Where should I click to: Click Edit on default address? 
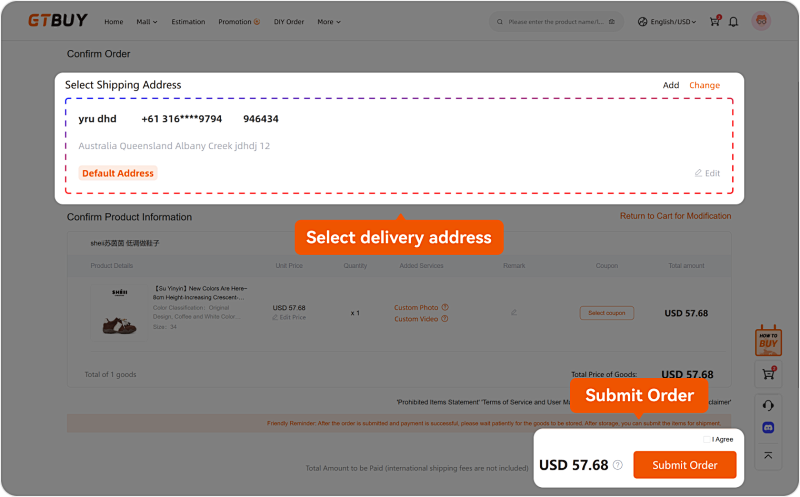point(707,173)
